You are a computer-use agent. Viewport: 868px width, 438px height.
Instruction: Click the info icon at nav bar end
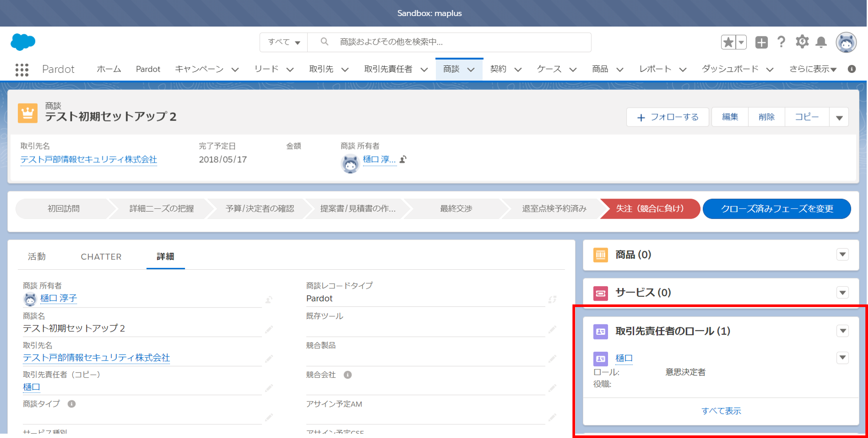point(852,69)
